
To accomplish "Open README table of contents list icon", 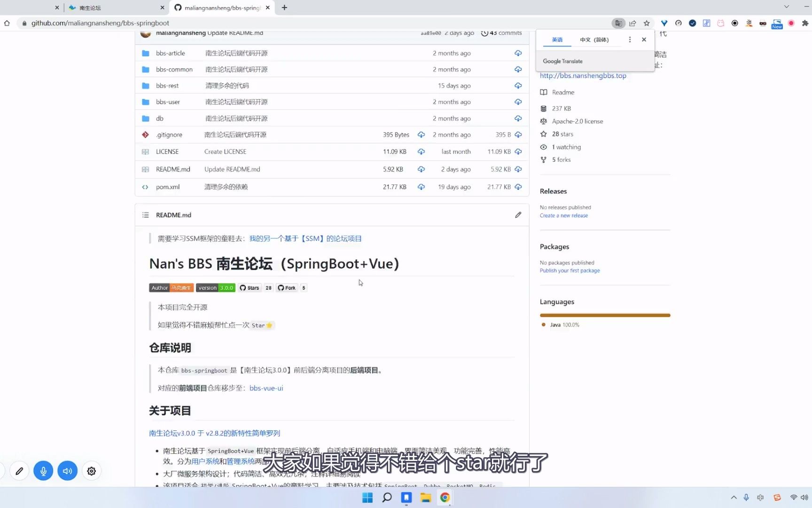I will pos(146,215).
